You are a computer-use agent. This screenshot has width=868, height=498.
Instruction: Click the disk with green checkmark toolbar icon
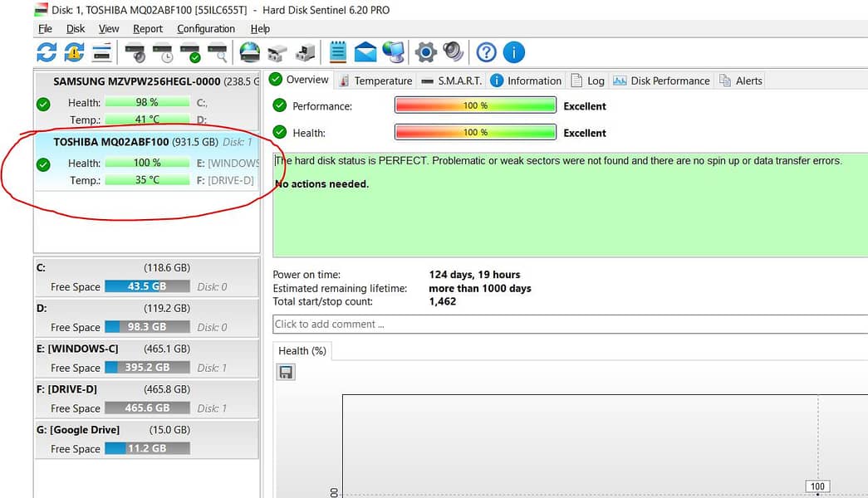[190, 52]
